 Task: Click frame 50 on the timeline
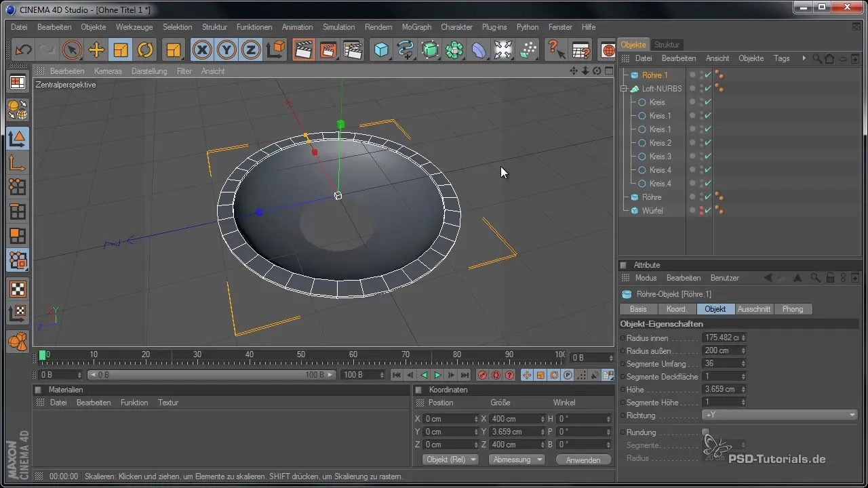[x=301, y=355]
